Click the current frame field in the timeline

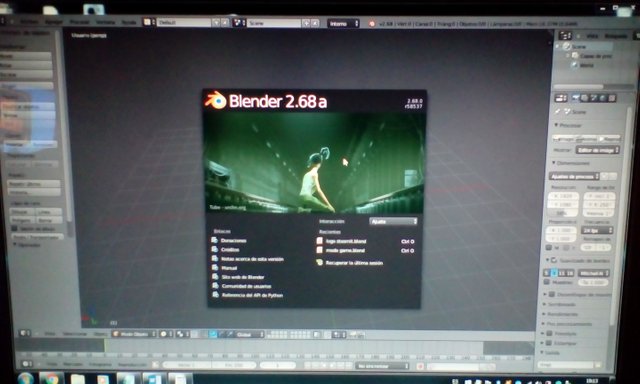click(x=278, y=365)
